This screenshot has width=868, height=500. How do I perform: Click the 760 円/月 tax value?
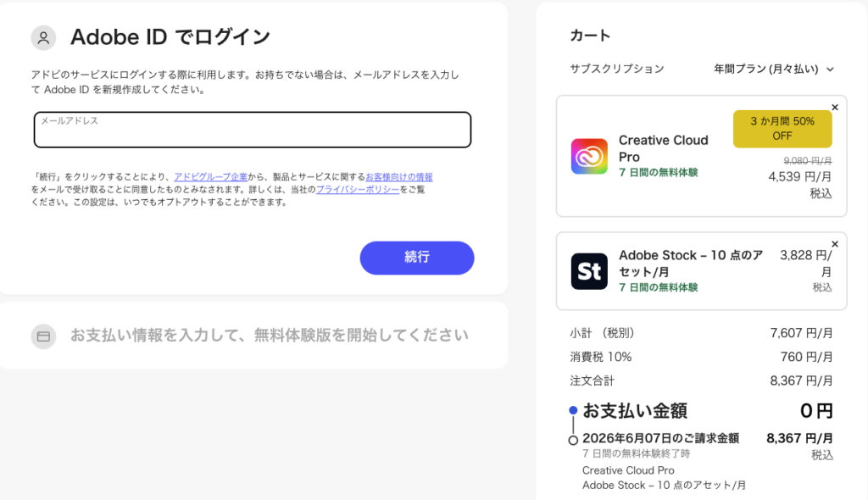(x=807, y=357)
